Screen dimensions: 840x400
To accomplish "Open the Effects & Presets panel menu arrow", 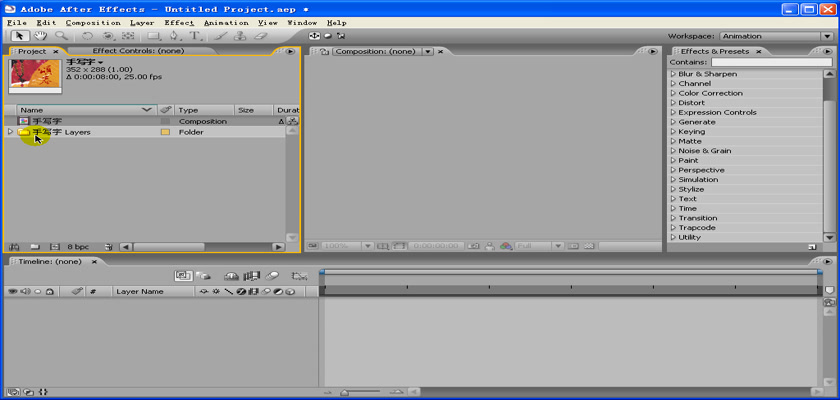I will (829, 51).
